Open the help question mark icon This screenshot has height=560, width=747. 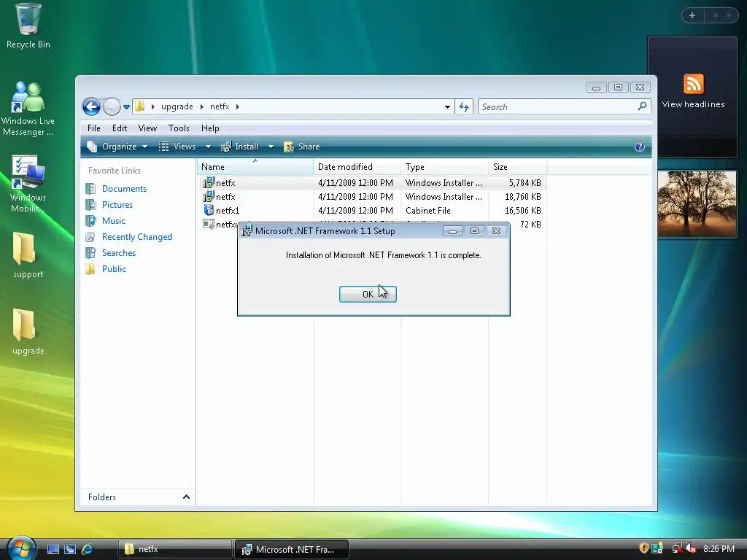tap(639, 147)
